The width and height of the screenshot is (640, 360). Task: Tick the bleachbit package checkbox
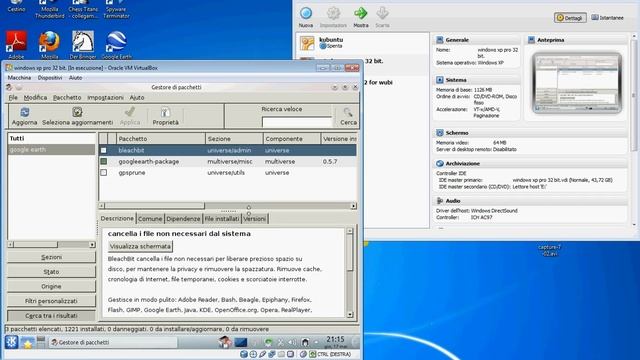[104, 150]
